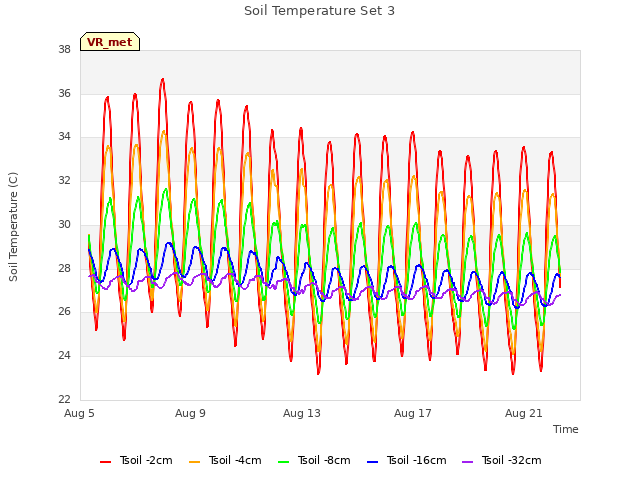Click the 22 y-axis tick label

pyautogui.click(x=64, y=399)
